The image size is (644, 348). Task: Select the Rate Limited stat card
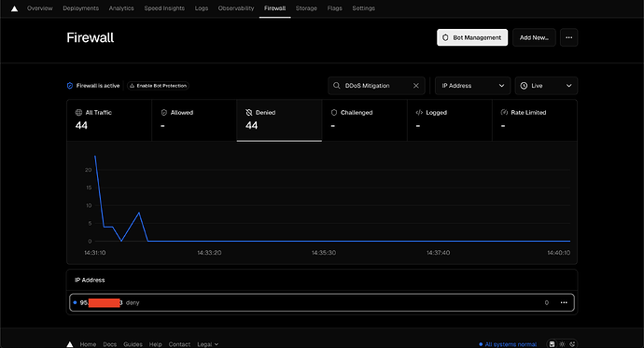coord(535,120)
